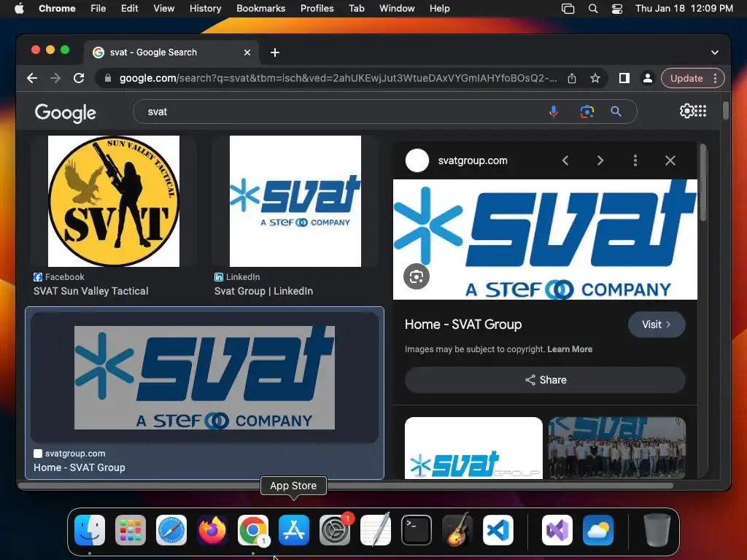Open the team photo related image
This screenshot has width=747, height=560.
pos(617,448)
